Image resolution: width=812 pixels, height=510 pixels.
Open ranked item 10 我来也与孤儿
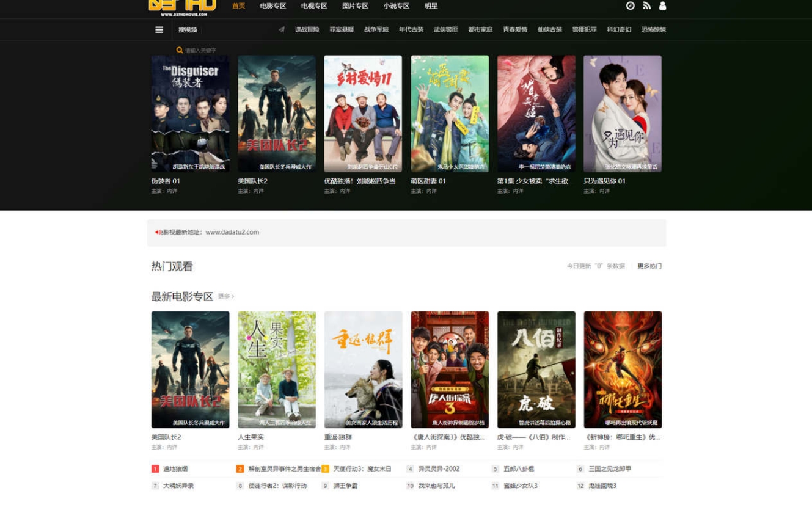point(436,486)
